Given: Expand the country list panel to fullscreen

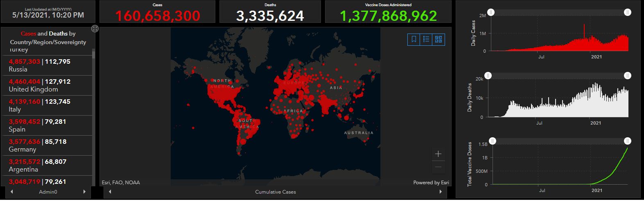Looking at the screenshot, I should coord(95,28).
